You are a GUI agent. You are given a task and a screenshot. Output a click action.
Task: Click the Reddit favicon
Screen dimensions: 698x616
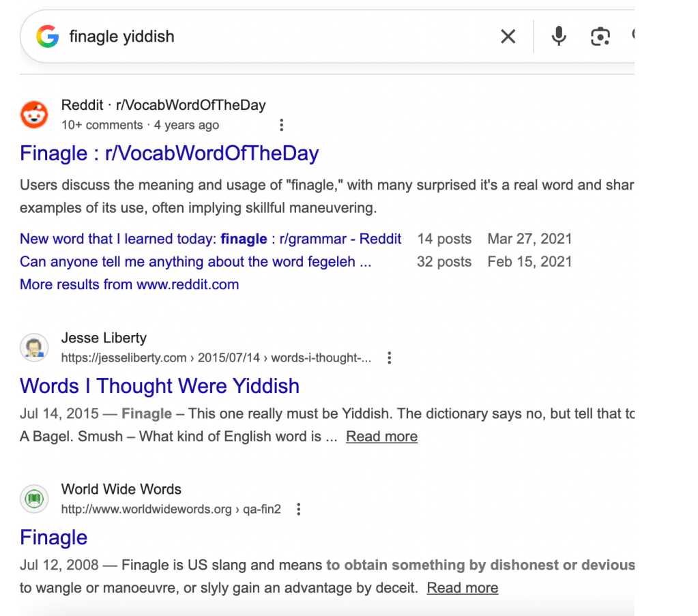(34, 115)
